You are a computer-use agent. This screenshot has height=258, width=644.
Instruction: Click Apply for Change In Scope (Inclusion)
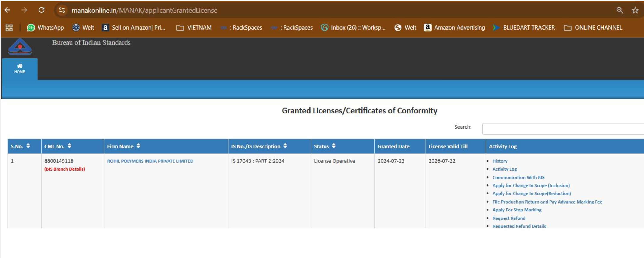(x=531, y=185)
